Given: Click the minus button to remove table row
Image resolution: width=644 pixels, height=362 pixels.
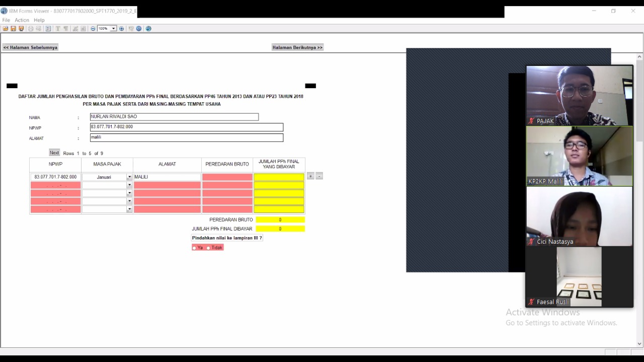Looking at the screenshot, I should (319, 176).
